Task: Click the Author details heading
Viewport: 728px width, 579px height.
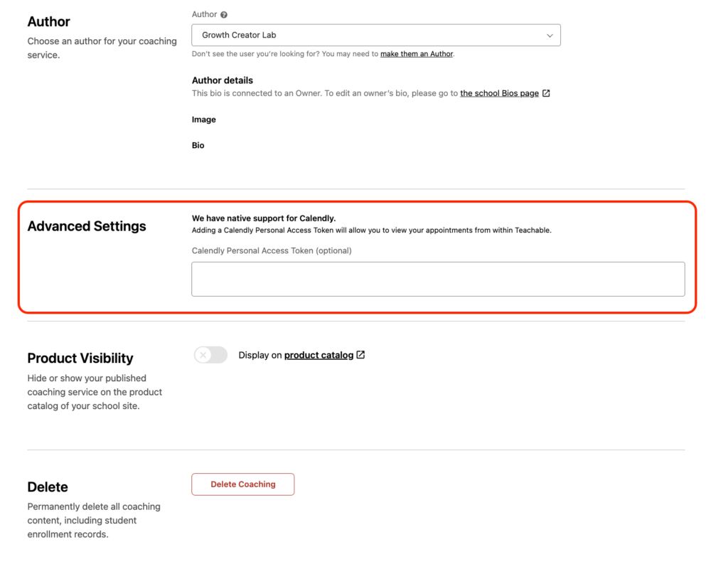Action: (220, 80)
